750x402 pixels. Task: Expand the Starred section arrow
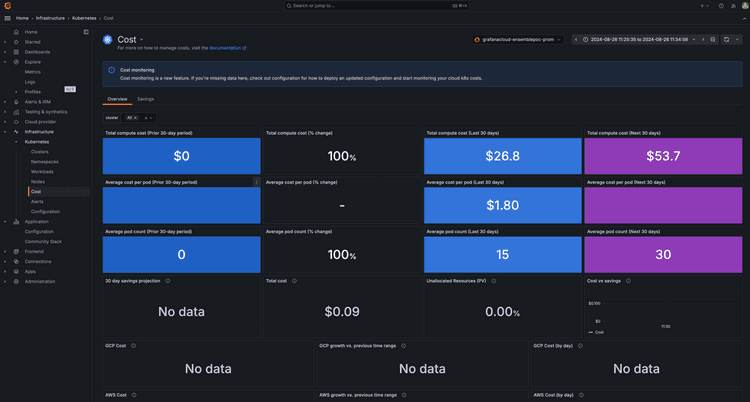tap(5, 42)
